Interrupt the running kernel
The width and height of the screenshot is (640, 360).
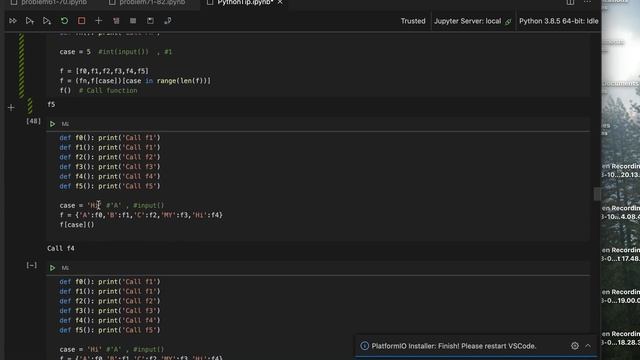point(81,21)
